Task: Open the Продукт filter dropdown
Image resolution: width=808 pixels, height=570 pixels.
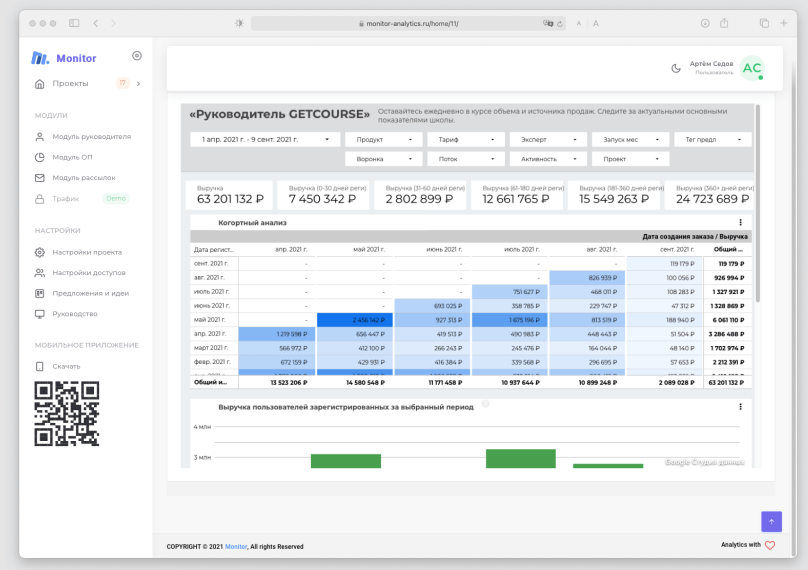Action: 385,140
